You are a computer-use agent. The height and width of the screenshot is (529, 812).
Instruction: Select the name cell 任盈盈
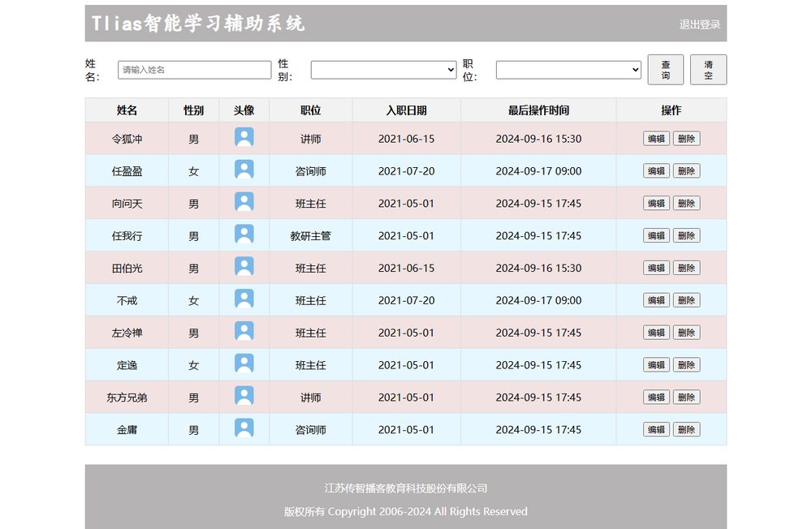[127, 171]
